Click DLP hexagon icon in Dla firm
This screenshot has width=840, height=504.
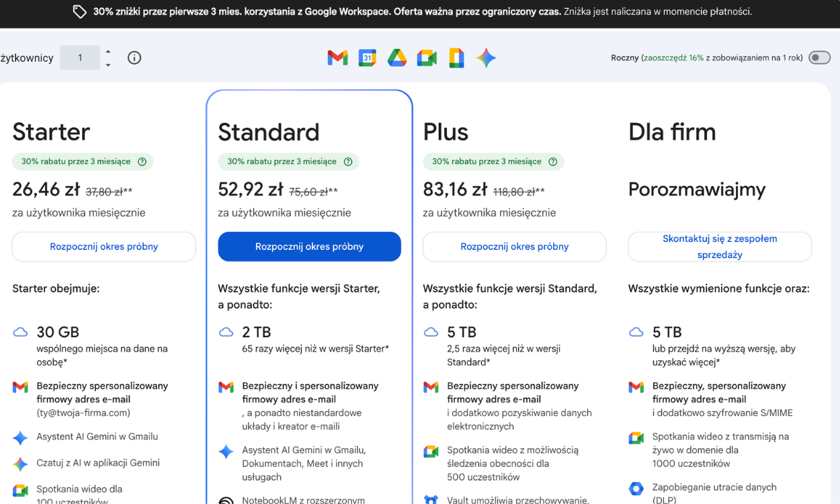(636, 489)
